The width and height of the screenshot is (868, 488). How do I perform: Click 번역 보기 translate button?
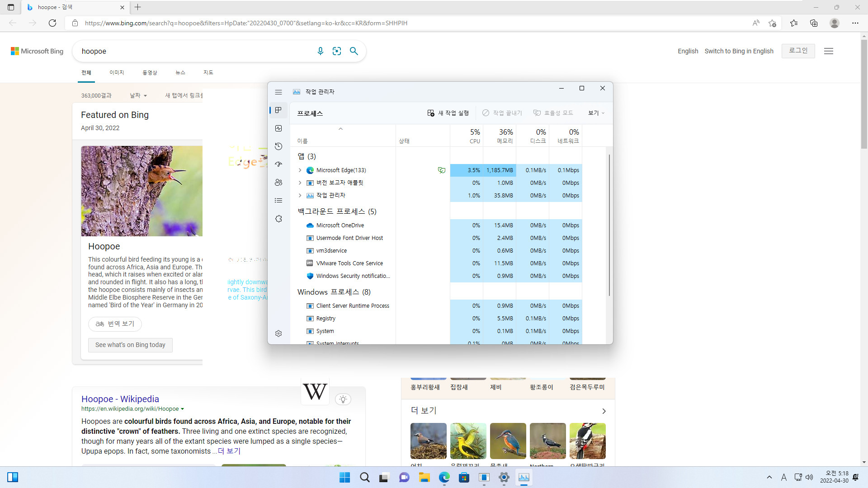(x=115, y=324)
